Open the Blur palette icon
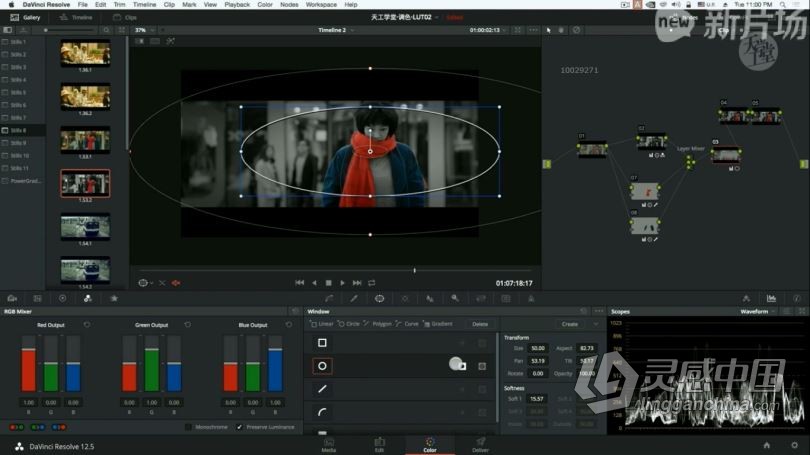 430,299
